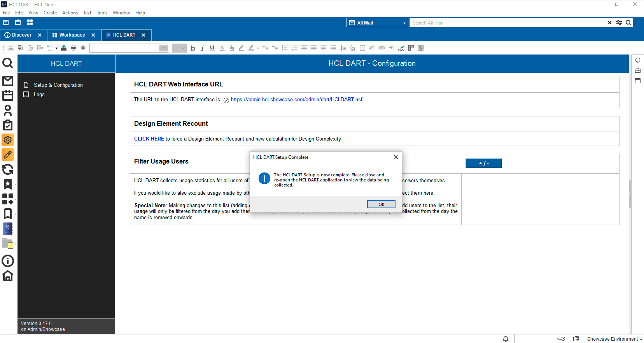
Task: Open the HCL DART web interface URL link
Action: [x=296, y=100]
